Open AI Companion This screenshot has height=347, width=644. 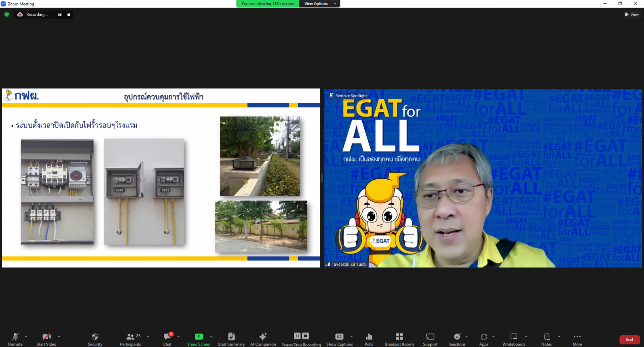click(x=263, y=339)
